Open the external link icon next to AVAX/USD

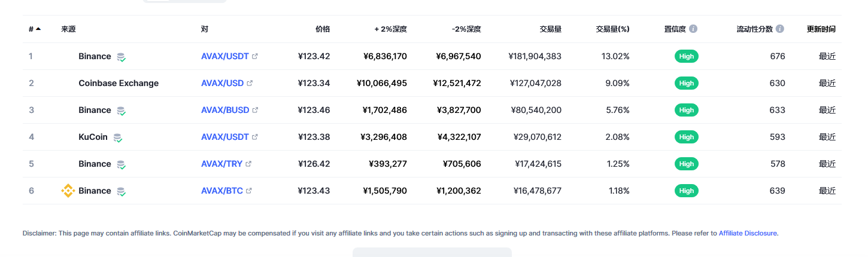point(250,84)
